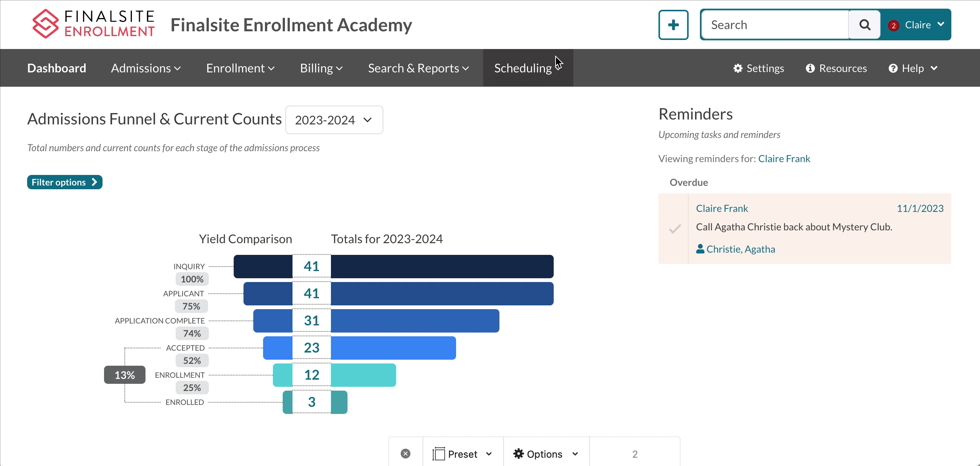
Task: Open the Admissions menu
Action: pyautogui.click(x=145, y=68)
